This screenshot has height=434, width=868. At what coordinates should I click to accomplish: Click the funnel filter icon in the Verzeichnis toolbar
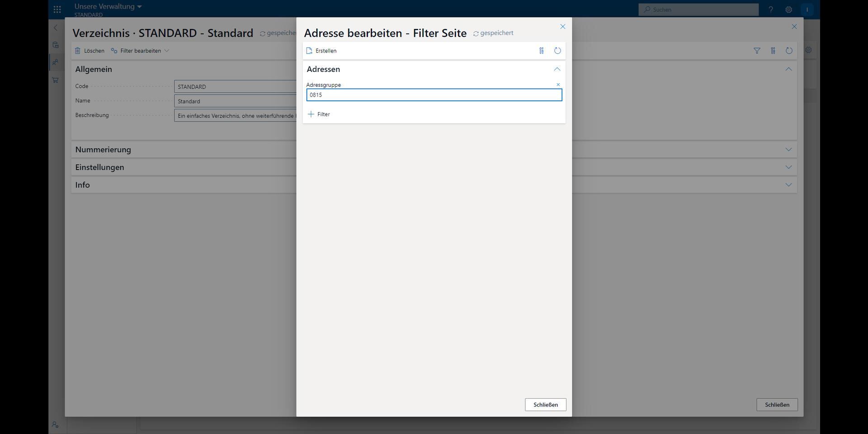(757, 51)
